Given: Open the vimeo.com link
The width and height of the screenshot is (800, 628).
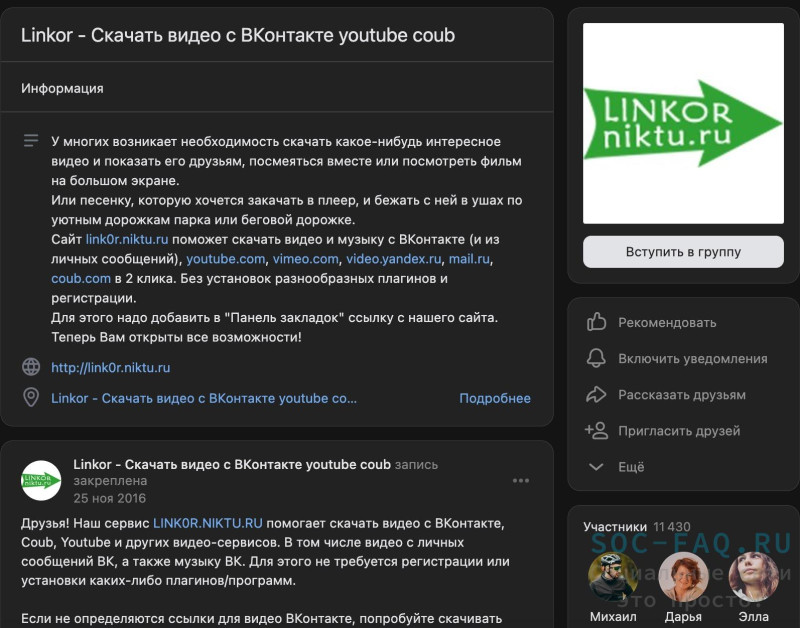Looking at the screenshot, I should (306, 259).
